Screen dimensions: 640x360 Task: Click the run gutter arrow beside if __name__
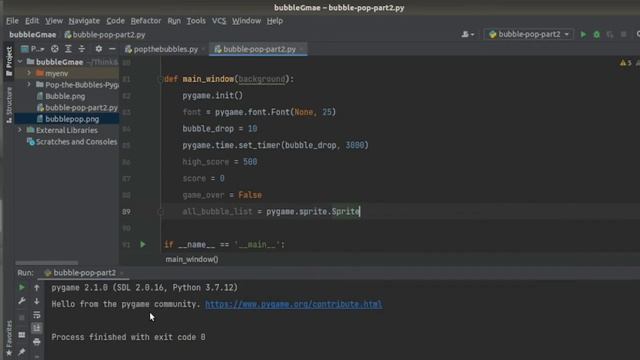[x=143, y=244]
